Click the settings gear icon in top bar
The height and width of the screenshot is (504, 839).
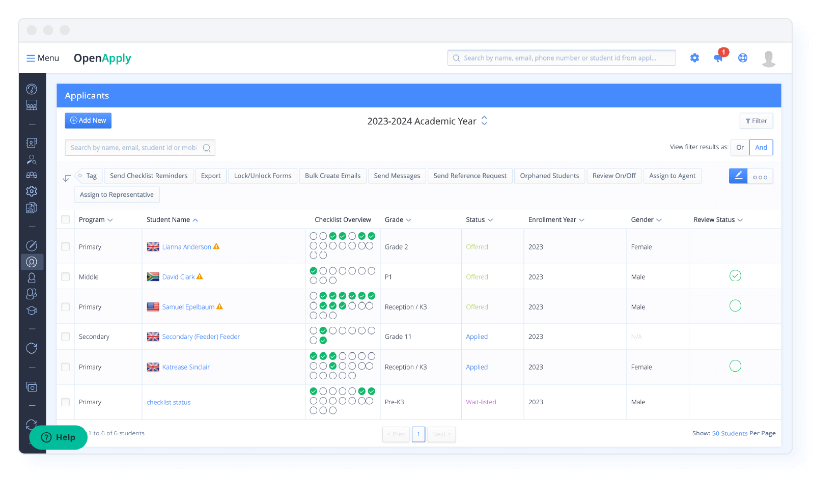pos(694,58)
